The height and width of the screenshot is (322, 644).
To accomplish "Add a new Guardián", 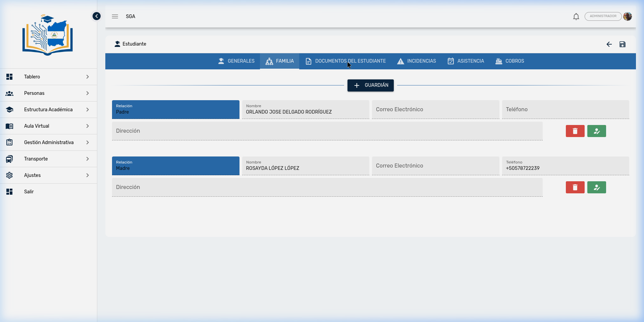I will pyautogui.click(x=370, y=85).
